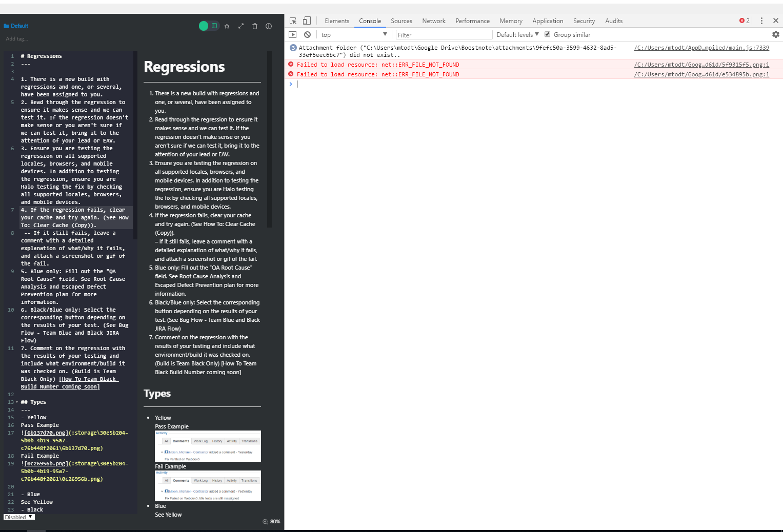Screen dimensions: 783x532
Task: Click inside the console Filter field
Action: tap(444, 34)
